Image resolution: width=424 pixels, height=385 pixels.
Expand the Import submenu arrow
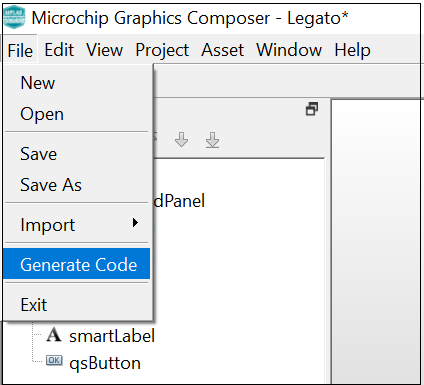[135, 223]
